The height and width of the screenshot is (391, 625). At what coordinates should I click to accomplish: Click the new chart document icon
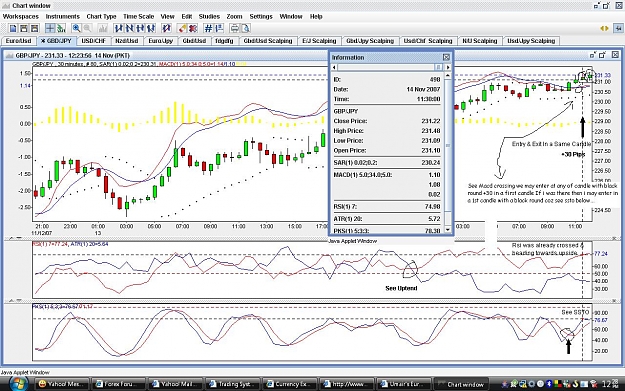click(13, 28)
